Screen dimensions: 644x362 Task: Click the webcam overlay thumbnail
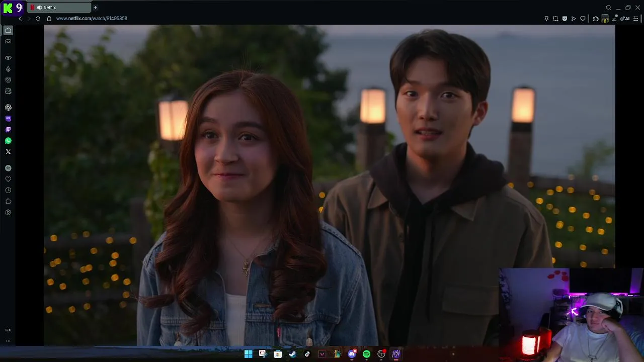[x=572, y=315]
